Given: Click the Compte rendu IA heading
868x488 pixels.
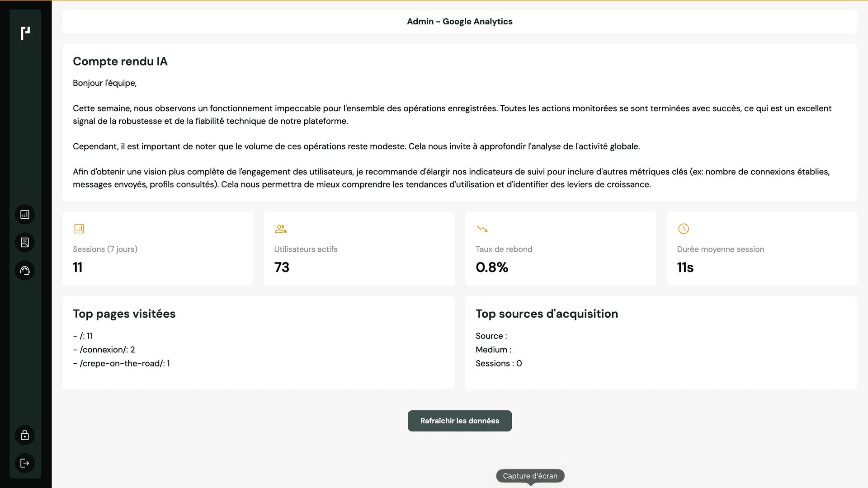Looking at the screenshot, I should tap(120, 61).
